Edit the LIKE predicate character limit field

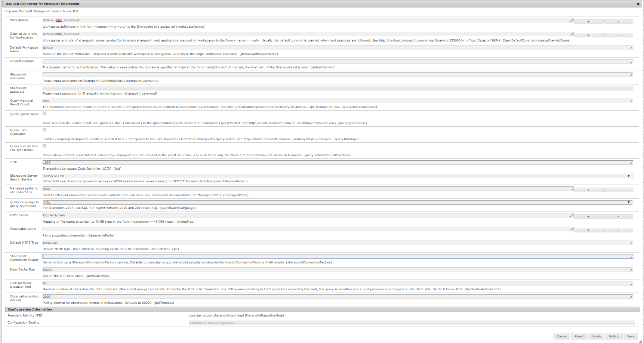(x=338, y=283)
